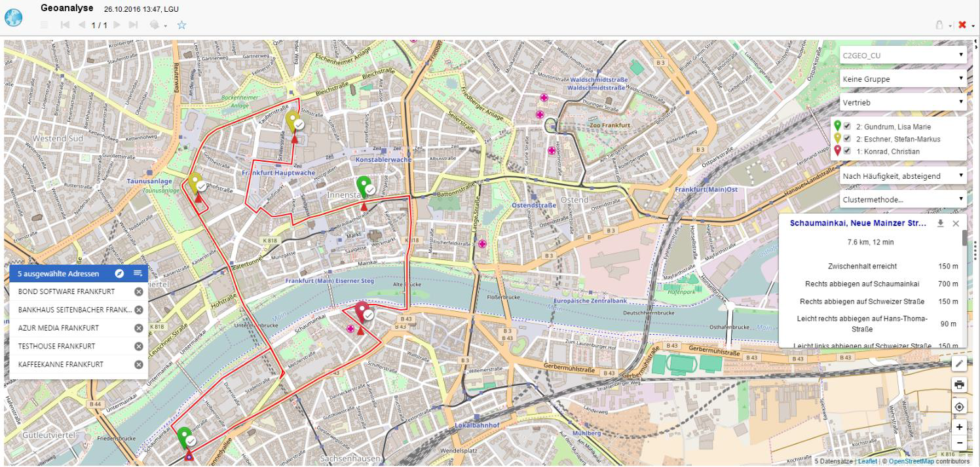Click the pencil edit tool on map
Viewport: 980px width, 467px height.
pyautogui.click(x=959, y=364)
